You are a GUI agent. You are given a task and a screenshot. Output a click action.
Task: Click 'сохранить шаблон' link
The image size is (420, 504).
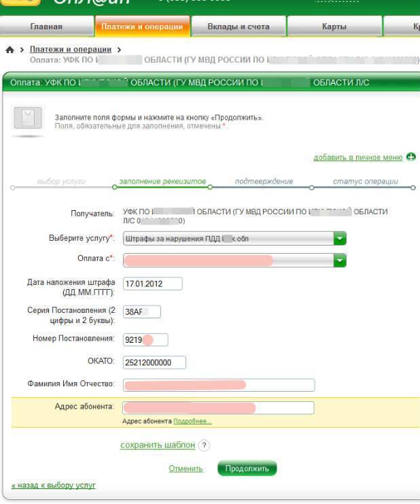pos(158,446)
